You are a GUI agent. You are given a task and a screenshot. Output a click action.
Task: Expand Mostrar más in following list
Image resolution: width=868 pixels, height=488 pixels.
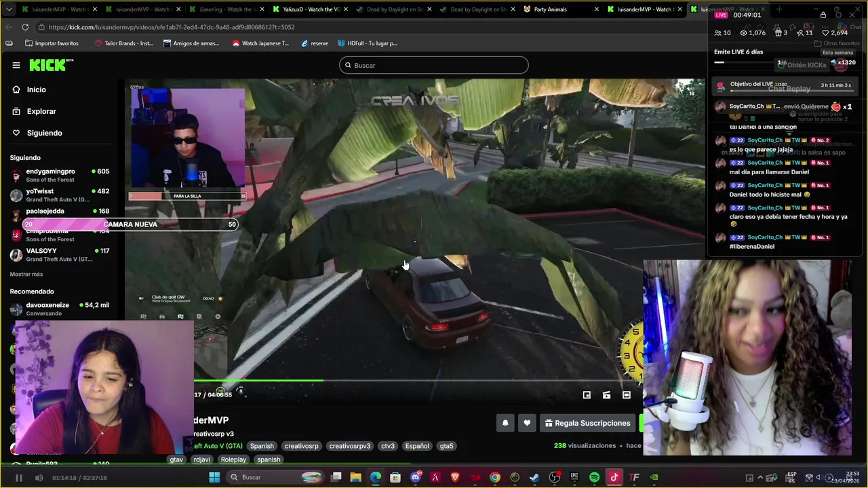click(26, 274)
